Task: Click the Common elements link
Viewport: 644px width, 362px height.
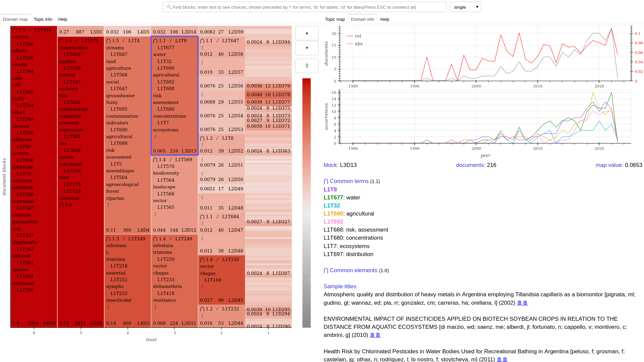Action: pos(354,270)
